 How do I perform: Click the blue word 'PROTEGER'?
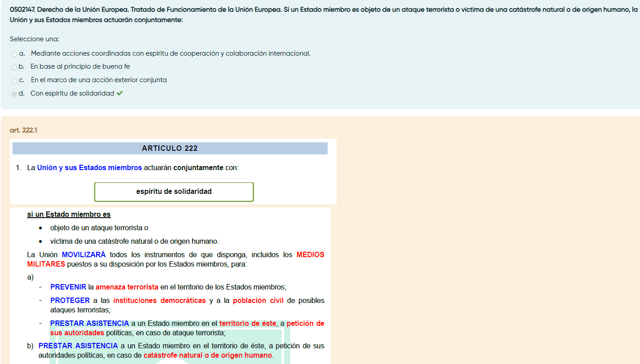tap(70, 301)
